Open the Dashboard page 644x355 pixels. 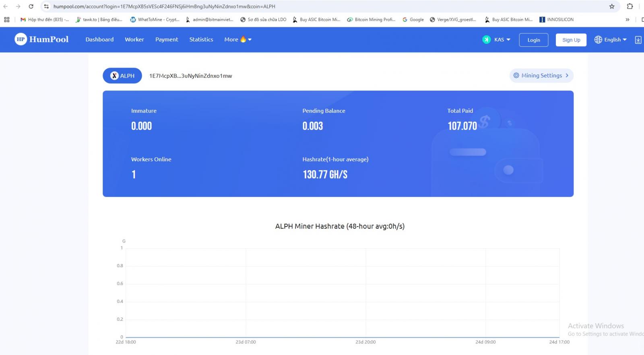(99, 39)
